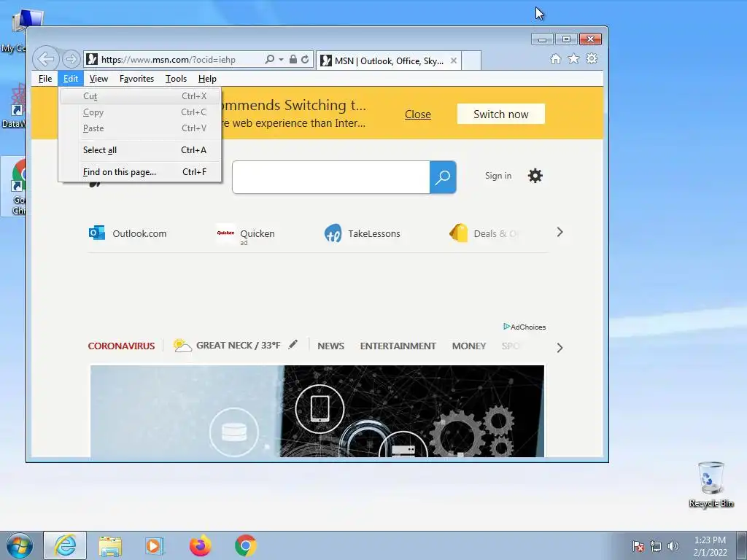747x560 pixels.
Task: Open the Help menu
Action: click(207, 79)
